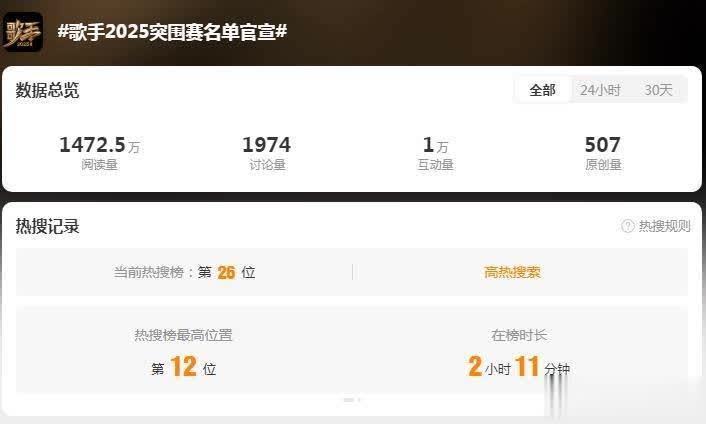Click the 507 原创量 statistic
Screen dimensions: 706x424
point(603,153)
